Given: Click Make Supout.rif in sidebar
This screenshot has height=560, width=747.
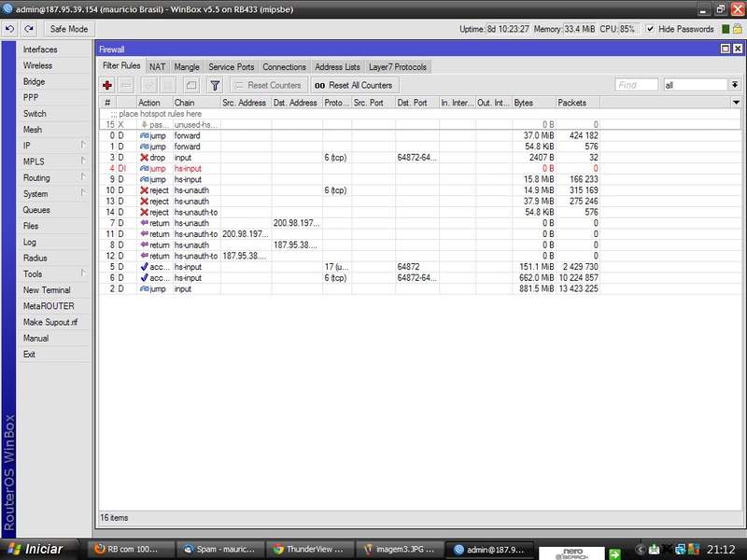Looking at the screenshot, I should pos(54,322).
